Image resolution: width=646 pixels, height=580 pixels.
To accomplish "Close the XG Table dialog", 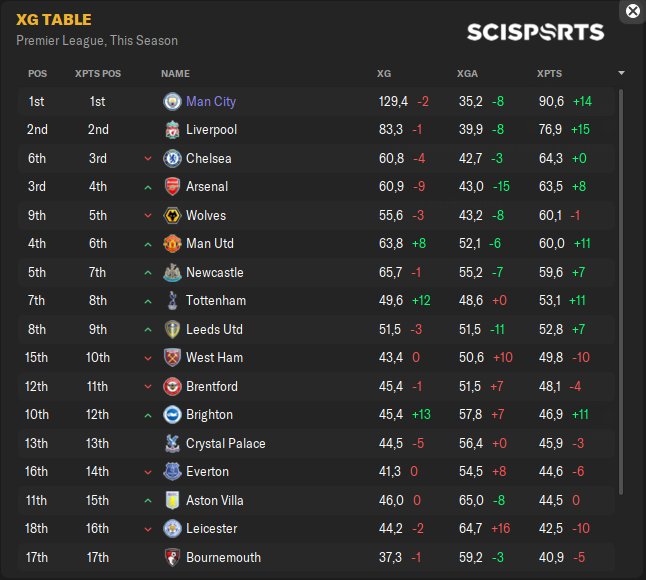I will pos(632,11).
